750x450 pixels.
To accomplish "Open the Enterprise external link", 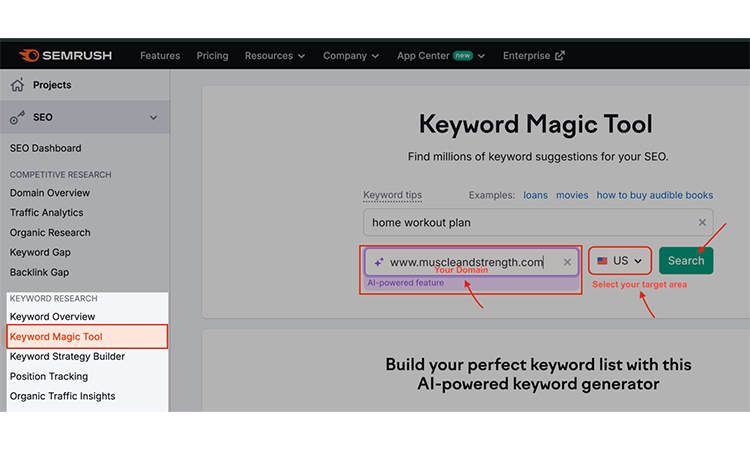I will point(533,55).
